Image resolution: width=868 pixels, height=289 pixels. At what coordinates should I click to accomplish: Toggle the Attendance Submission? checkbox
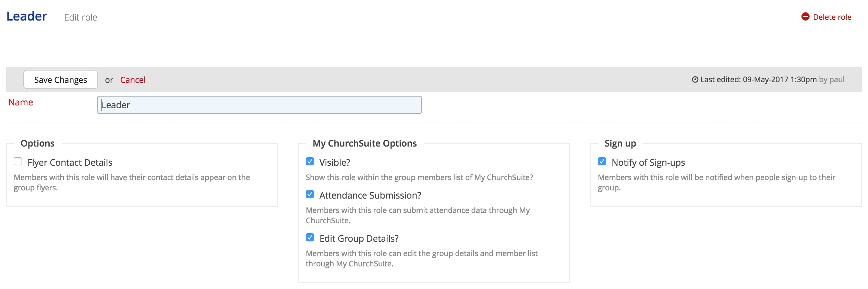click(310, 194)
